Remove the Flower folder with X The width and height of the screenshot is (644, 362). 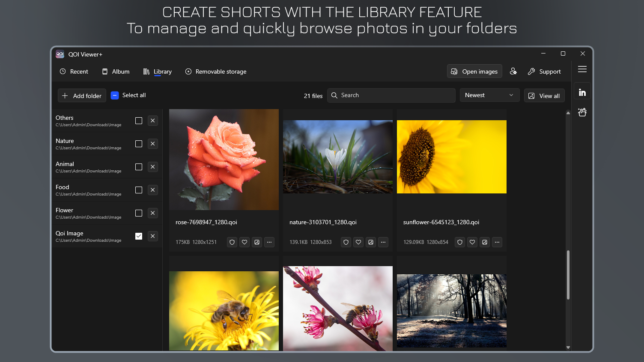[153, 213]
